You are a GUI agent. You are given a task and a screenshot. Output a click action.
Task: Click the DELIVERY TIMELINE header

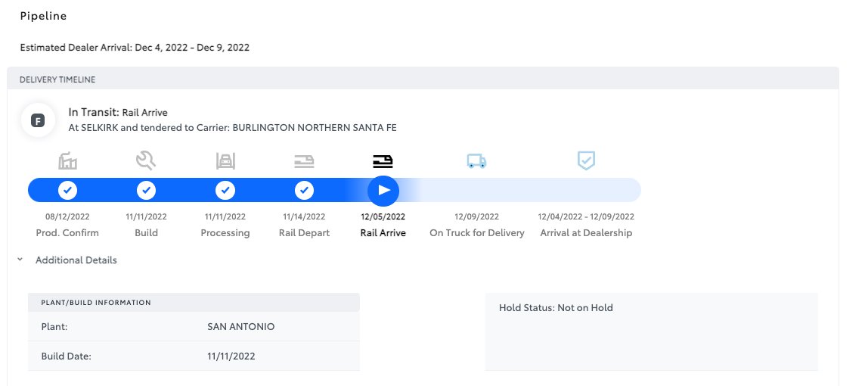pyautogui.click(x=57, y=79)
